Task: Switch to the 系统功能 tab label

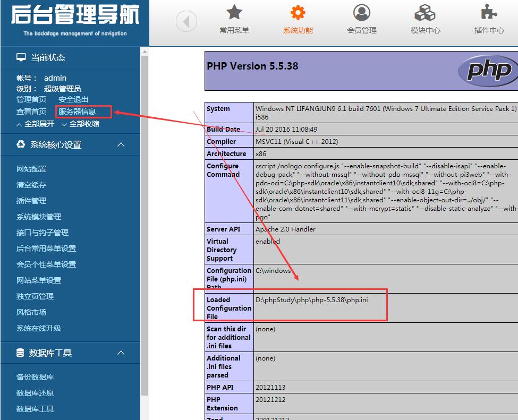Action: click(x=298, y=30)
